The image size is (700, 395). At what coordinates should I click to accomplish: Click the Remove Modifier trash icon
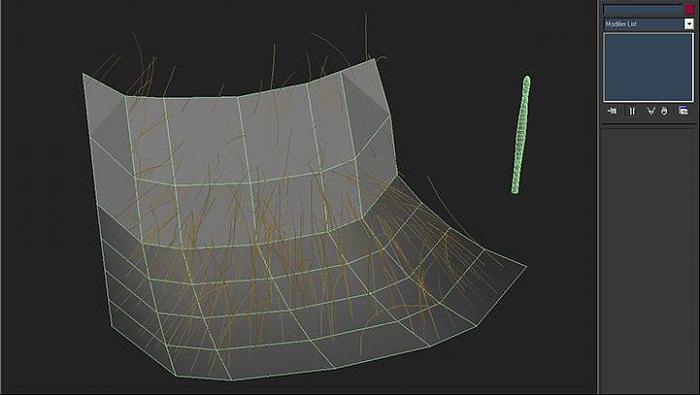click(x=664, y=111)
